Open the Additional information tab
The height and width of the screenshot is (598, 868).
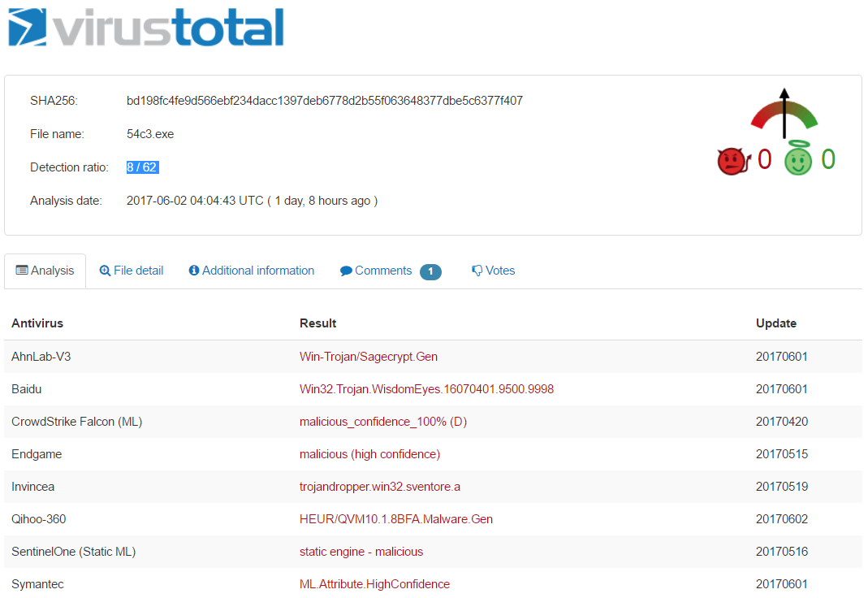click(252, 271)
